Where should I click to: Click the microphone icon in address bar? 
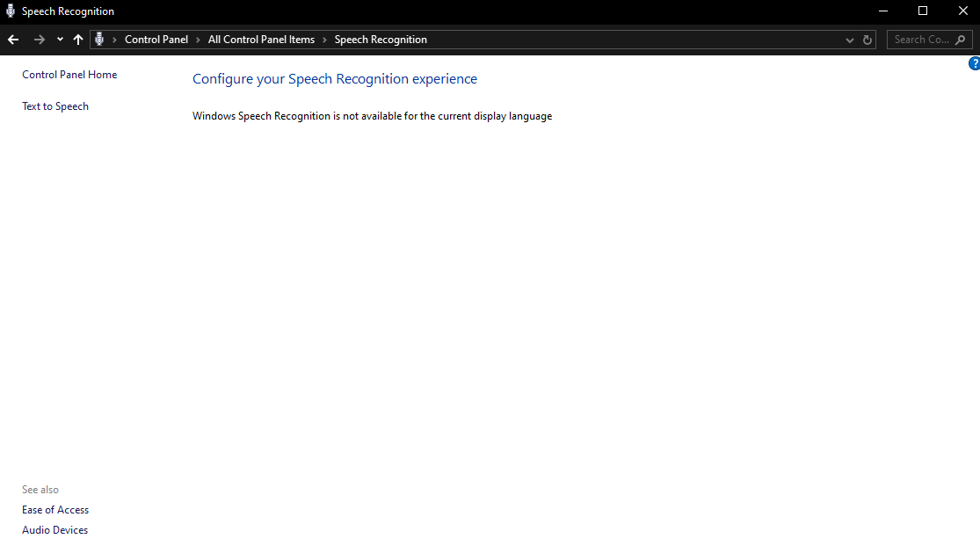point(98,40)
